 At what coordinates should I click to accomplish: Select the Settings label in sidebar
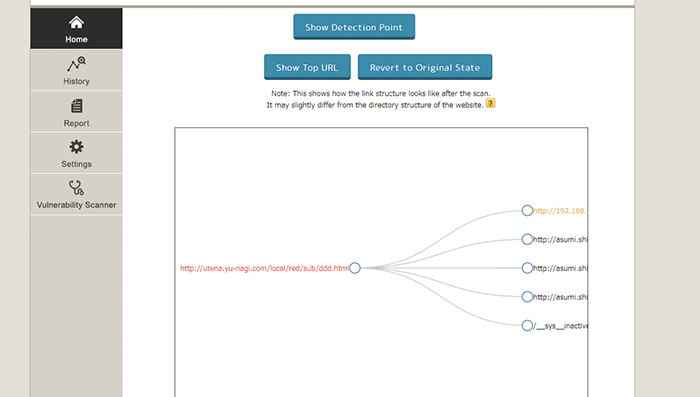[76, 164]
